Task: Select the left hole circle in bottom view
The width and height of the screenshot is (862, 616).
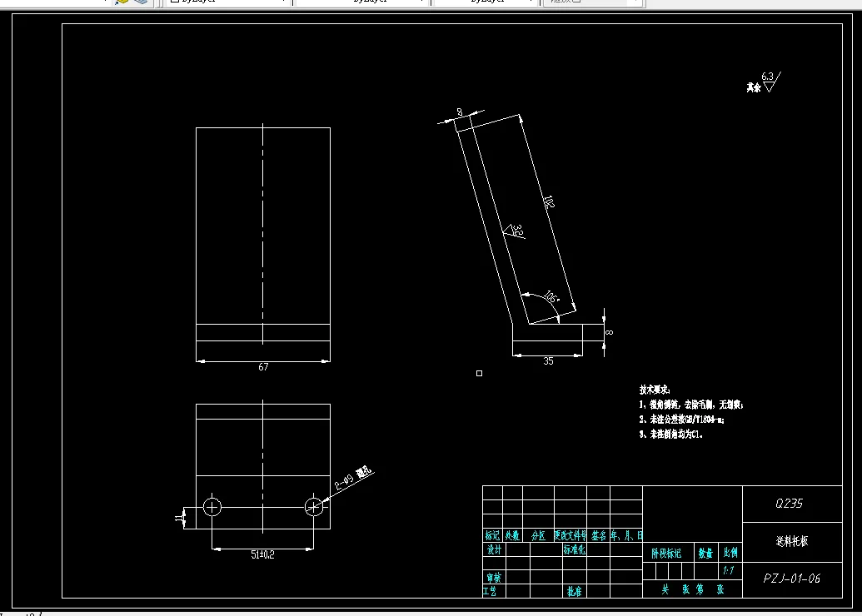Action: 212,507
